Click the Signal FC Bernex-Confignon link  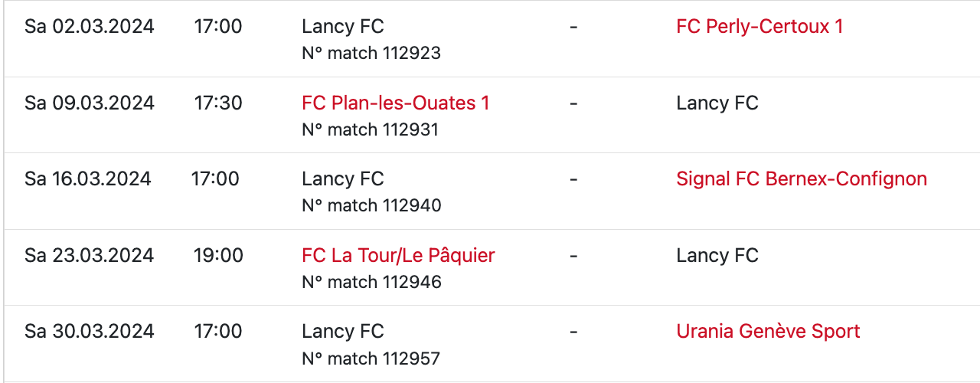(x=801, y=179)
